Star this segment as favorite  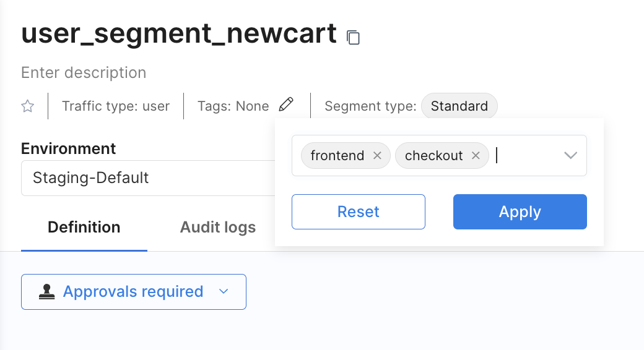[27, 106]
